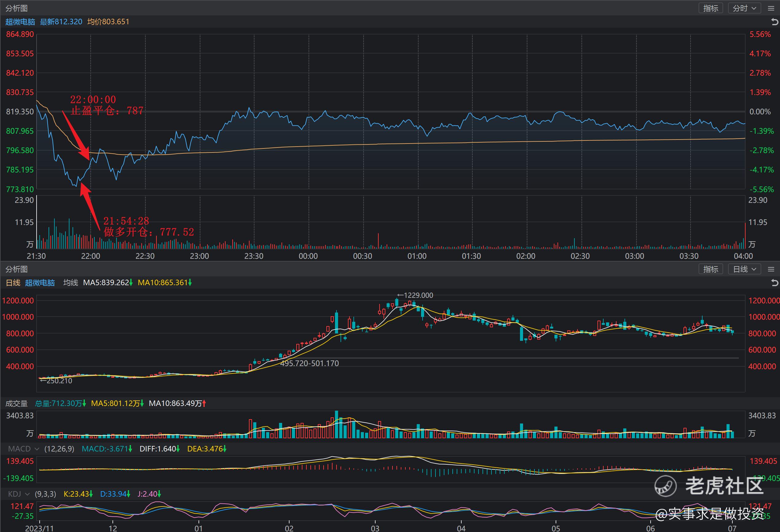
Task: Click the MACD (12,26,9) parameters
Action: click(59, 449)
